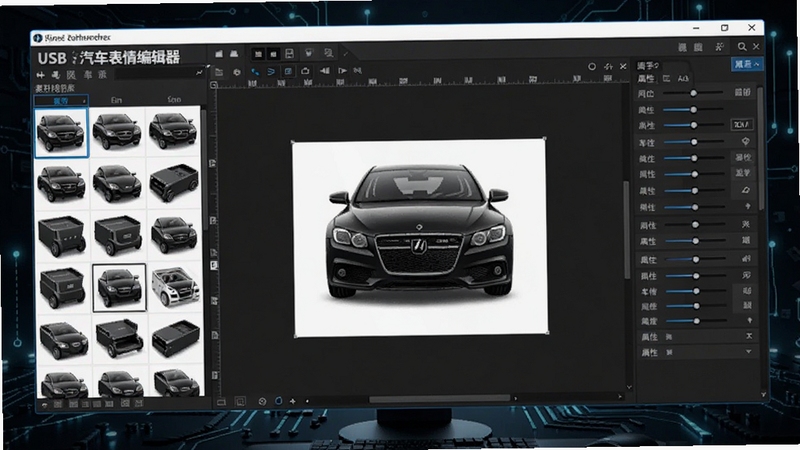Image resolution: width=800 pixels, height=450 pixels.
Task: Click the floppy-disk save icon in top toolbar
Action: click(289, 54)
